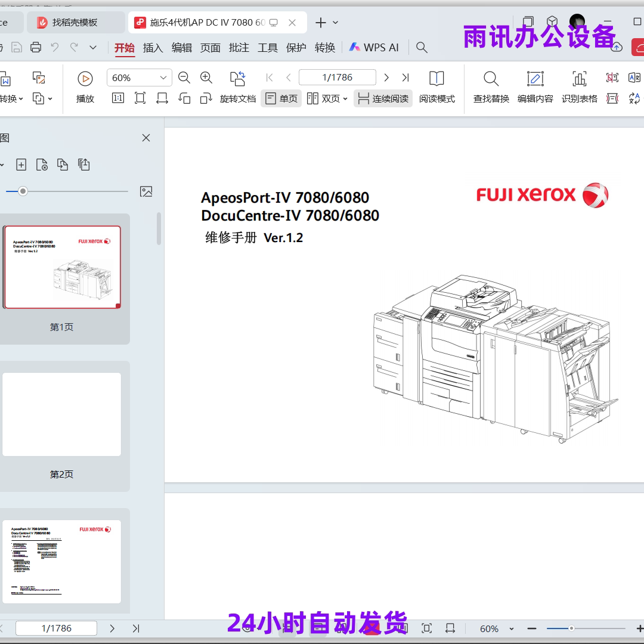Switch to the 插入 ribbon tab

(x=153, y=48)
